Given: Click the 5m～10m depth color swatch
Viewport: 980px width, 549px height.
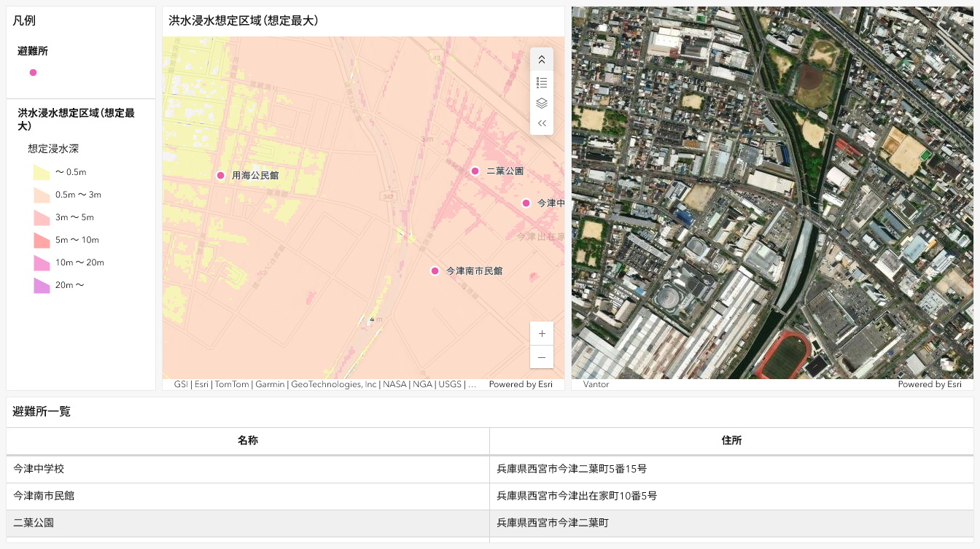Looking at the screenshot, I should pyautogui.click(x=40, y=239).
